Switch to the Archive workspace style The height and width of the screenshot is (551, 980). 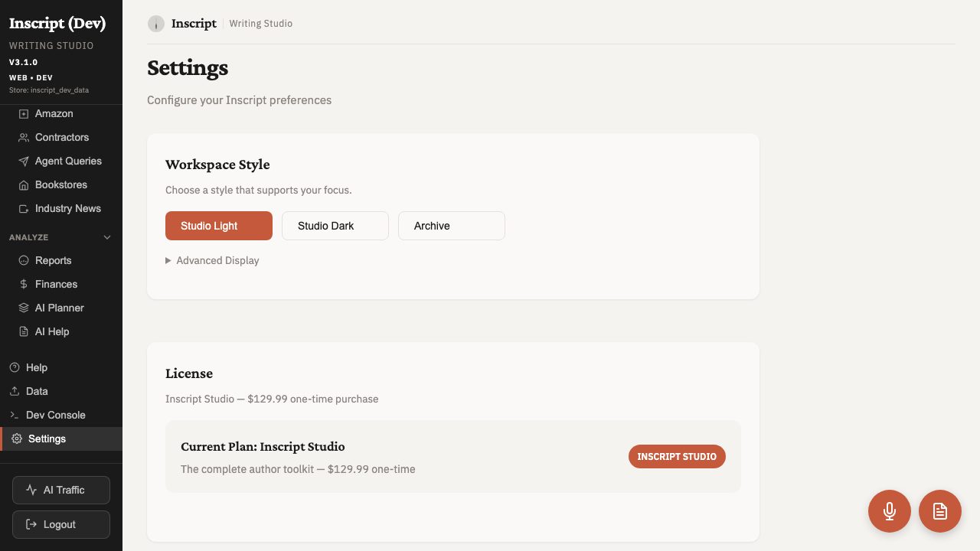pos(451,226)
